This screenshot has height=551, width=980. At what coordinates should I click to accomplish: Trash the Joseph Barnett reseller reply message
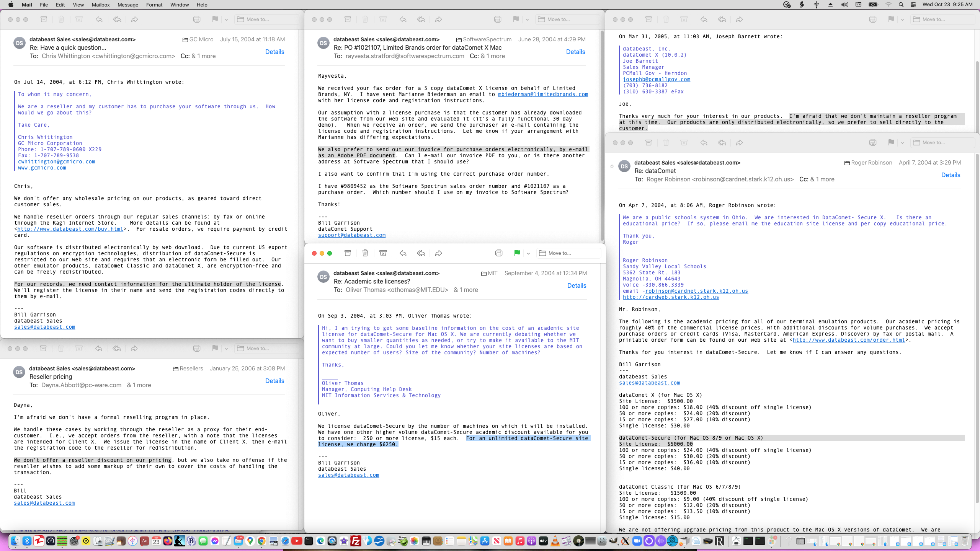coord(666,20)
